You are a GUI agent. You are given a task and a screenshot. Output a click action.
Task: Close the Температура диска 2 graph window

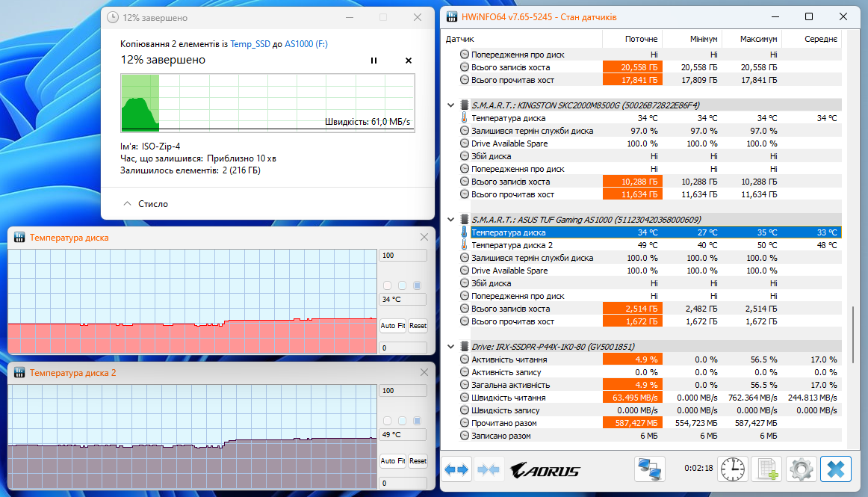pyautogui.click(x=424, y=372)
